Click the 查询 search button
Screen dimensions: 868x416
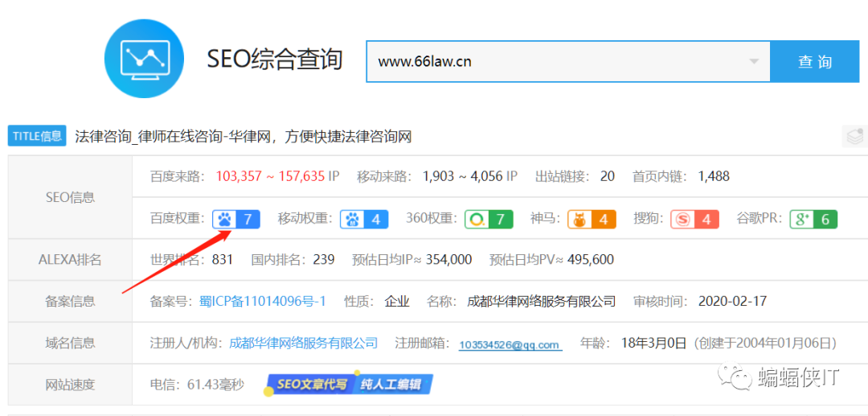click(815, 61)
